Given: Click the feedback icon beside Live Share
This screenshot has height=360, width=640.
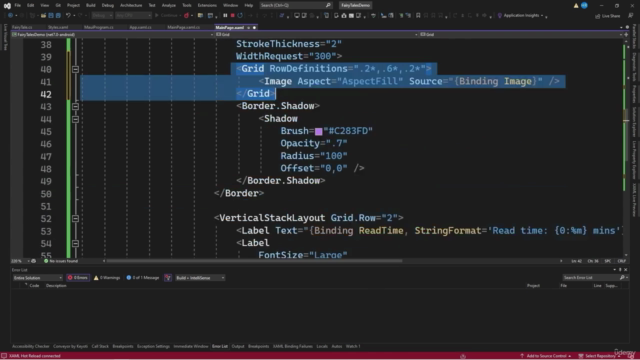Looking at the screenshot, I should pos(631,16).
